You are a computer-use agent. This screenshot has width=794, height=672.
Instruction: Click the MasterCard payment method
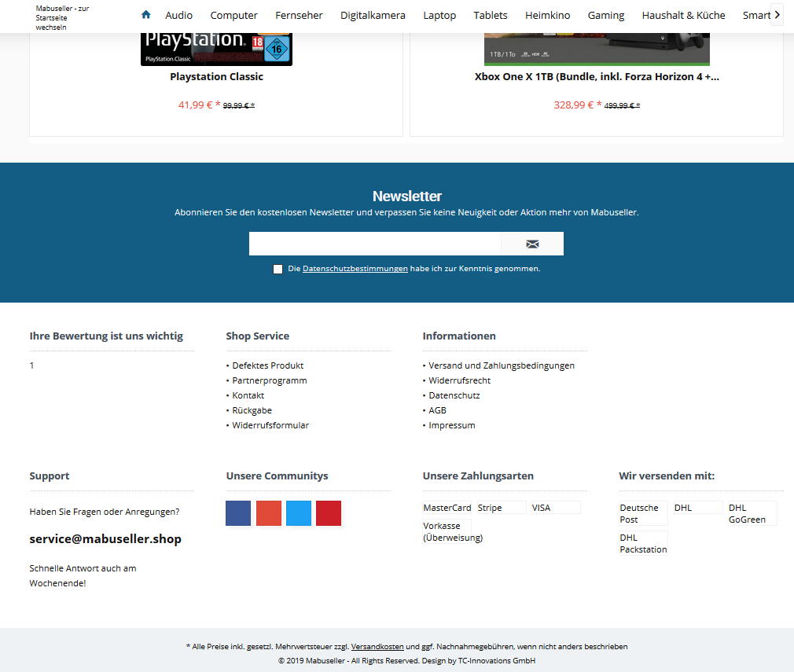447,508
